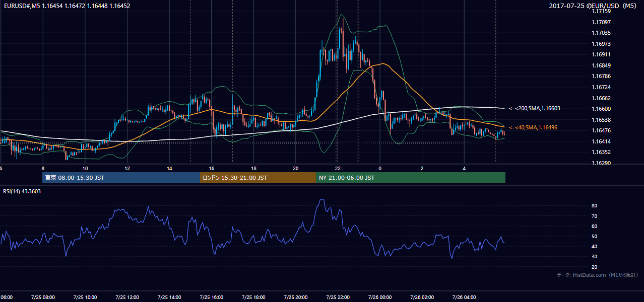Open the HistData.com data source credit

click(598, 275)
